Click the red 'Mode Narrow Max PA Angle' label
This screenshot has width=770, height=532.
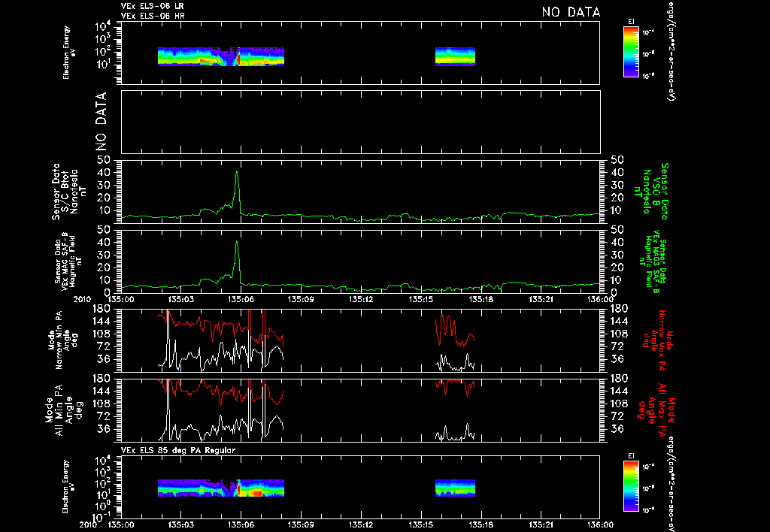click(655, 340)
